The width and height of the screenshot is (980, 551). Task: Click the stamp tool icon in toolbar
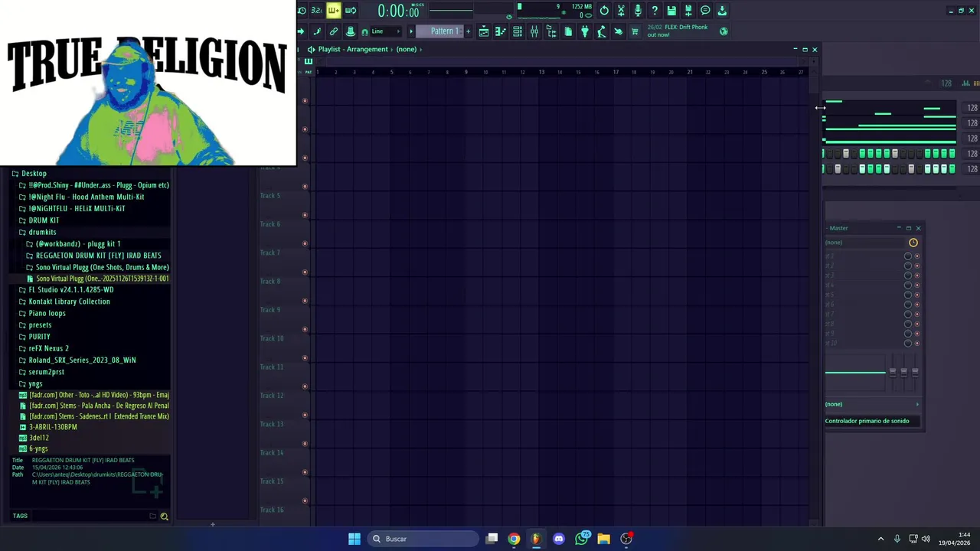(x=351, y=31)
